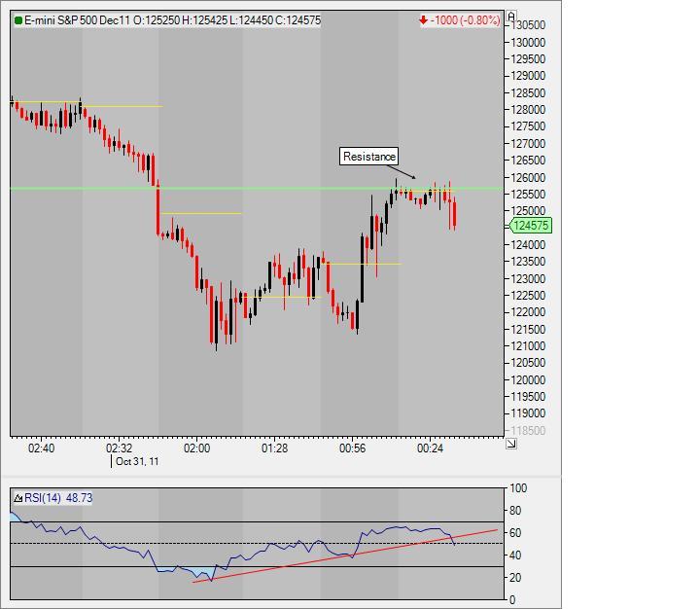Click the 118500 price axis label
Screen dimensions: 700x609
528,431
